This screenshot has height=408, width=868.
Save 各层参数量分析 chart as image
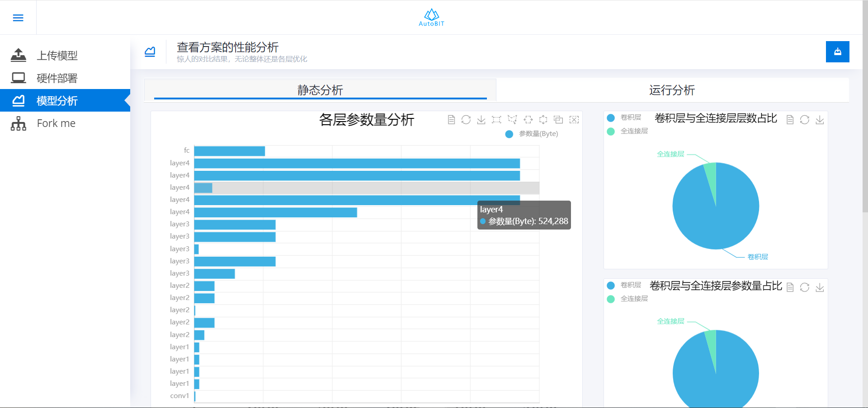point(481,120)
